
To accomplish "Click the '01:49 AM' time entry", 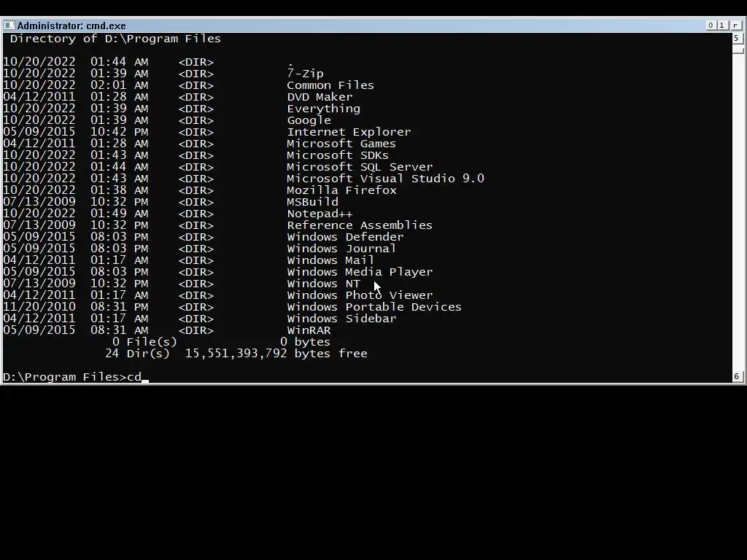I will pyautogui.click(x=120, y=214).
